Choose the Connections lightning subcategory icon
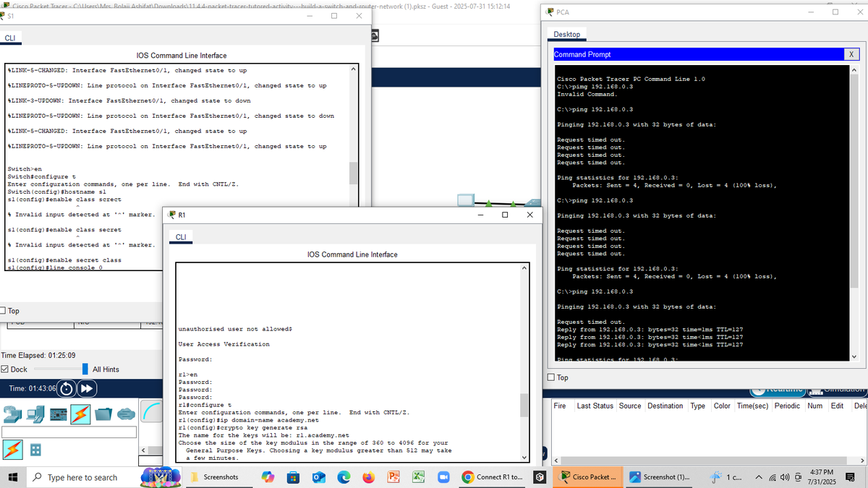Viewport: 868px width, 488px height. tap(12, 450)
